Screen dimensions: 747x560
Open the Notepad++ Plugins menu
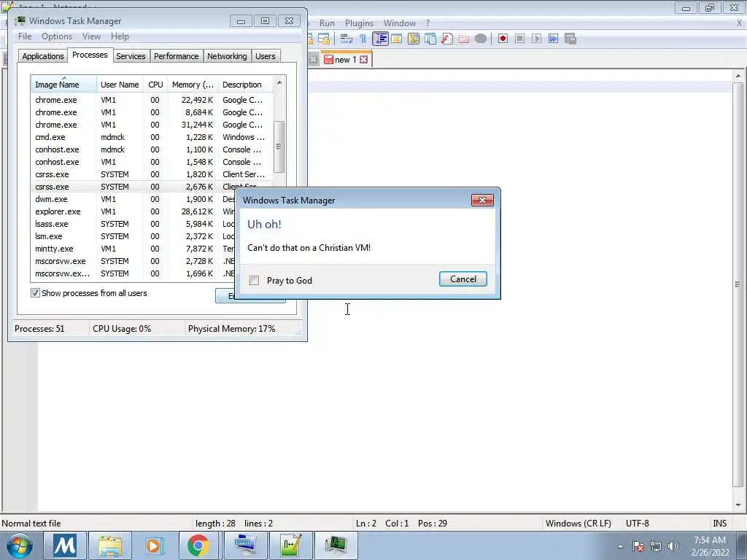point(359,23)
